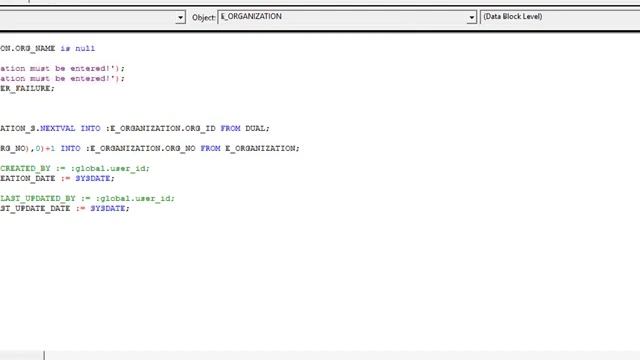Open the trigger name dropdown arrow left of Object
The width and height of the screenshot is (640, 360).
pos(180,17)
